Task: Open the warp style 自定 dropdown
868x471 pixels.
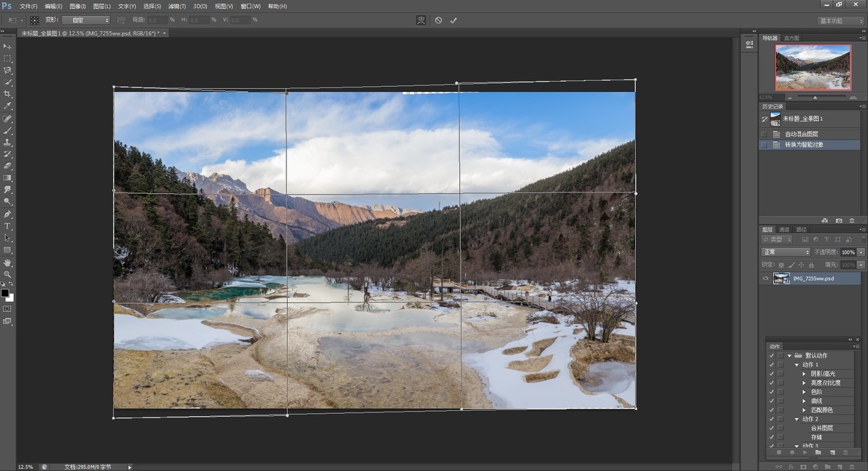Action: (86, 20)
